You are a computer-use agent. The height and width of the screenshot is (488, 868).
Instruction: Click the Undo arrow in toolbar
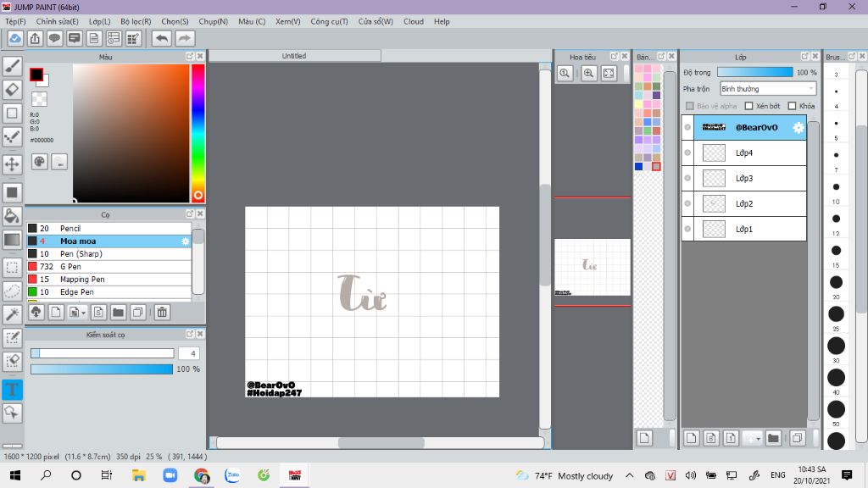tap(162, 38)
